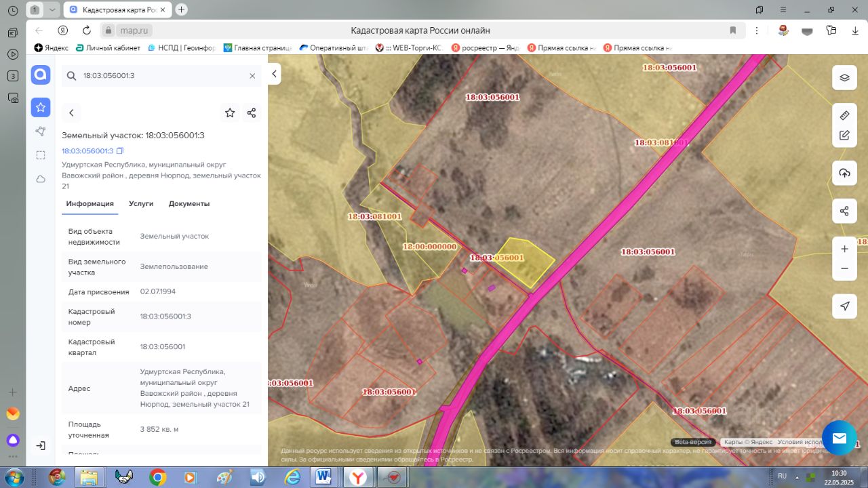This screenshot has width=868, height=488.
Task: Bookmark this page
Action: pos(733,30)
